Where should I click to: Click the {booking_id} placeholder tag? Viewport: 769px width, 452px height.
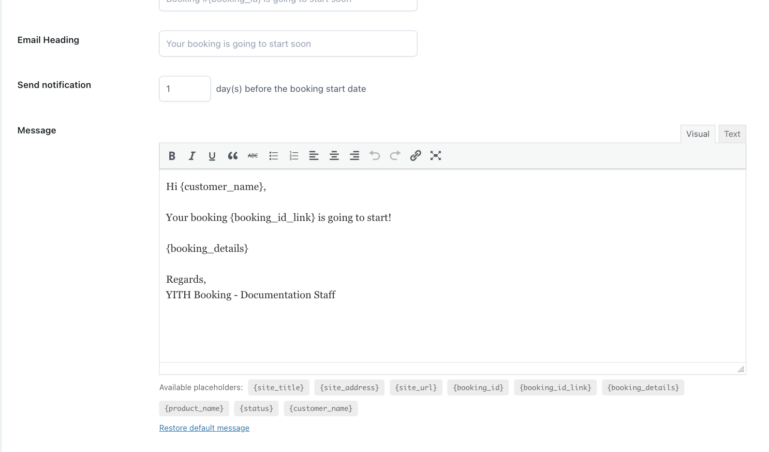coord(478,387)
